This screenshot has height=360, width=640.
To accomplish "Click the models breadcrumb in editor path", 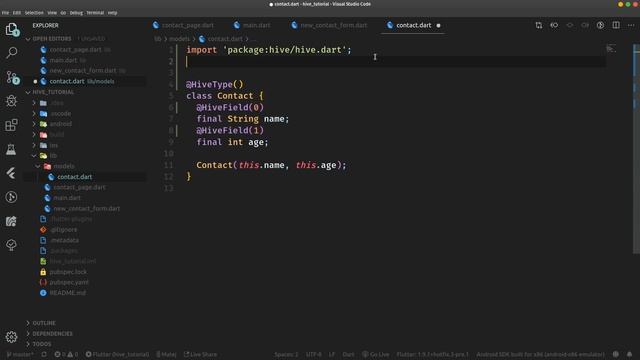I will coord(179,39).
